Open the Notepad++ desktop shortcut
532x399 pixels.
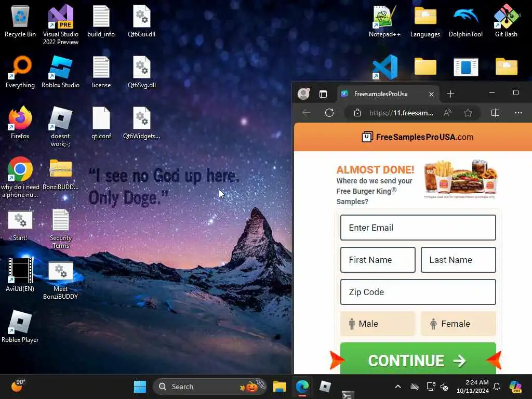(384, 21)
